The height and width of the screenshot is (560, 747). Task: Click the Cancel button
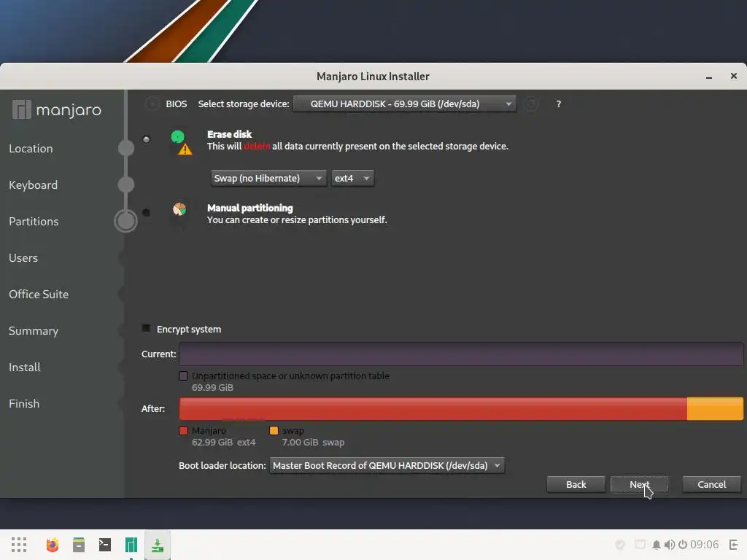712,484
